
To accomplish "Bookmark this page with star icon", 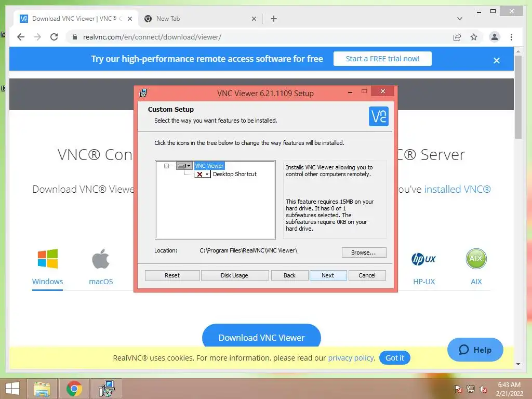I will point(474,37).
